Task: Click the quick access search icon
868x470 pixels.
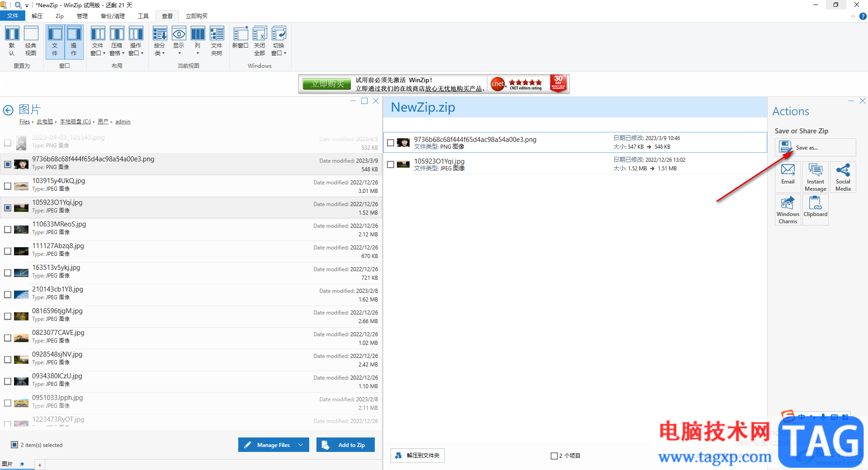Action: coord(18,5)
